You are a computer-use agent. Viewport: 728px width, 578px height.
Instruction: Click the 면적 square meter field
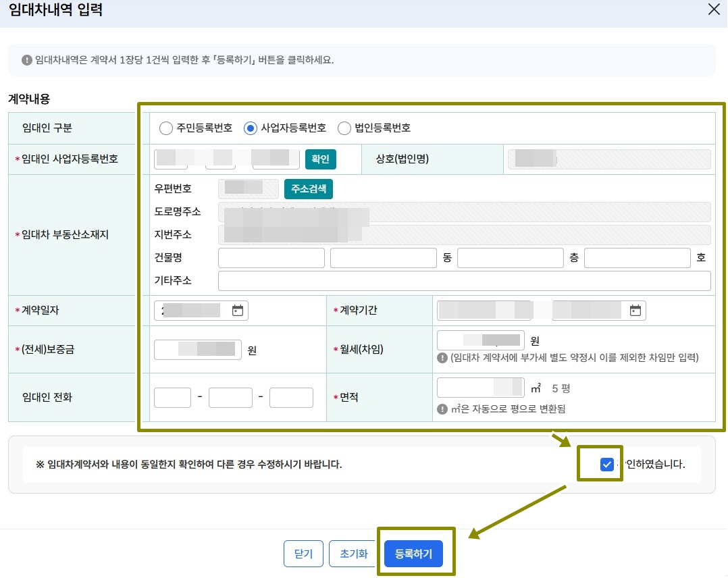coord(481,388)
